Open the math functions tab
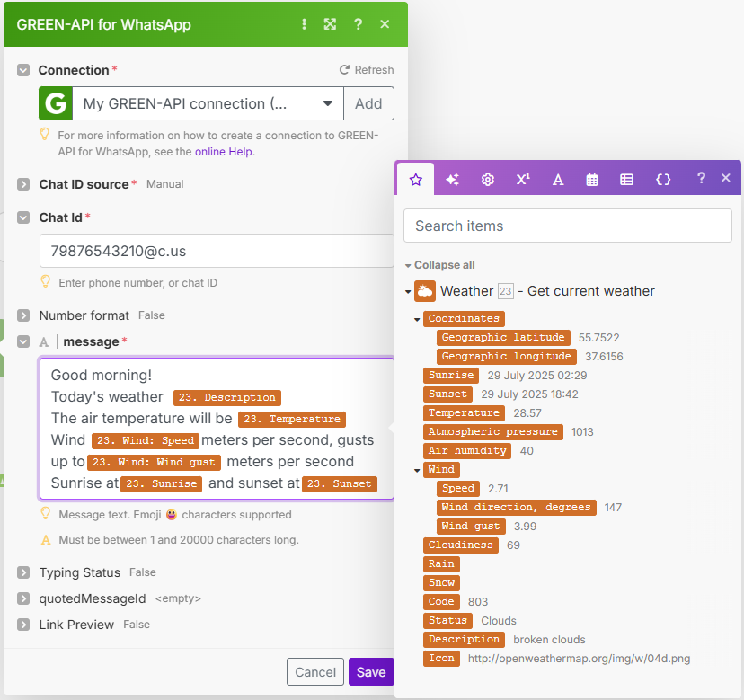 click(523, 179)
